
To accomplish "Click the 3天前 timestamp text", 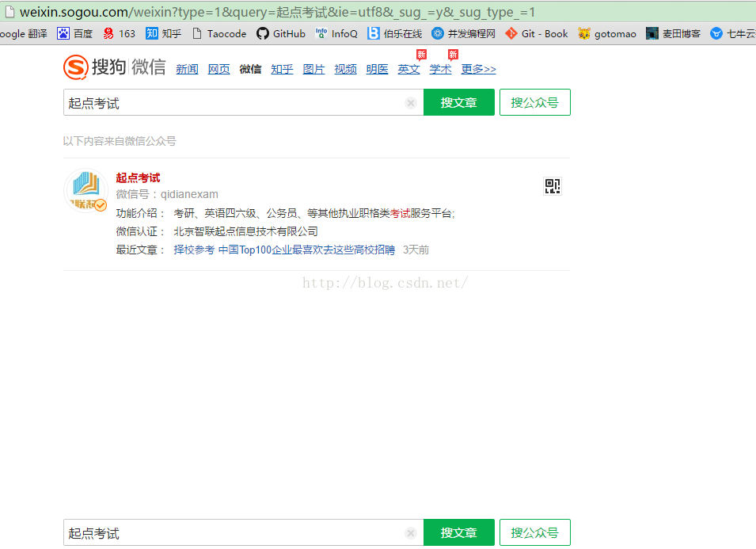I will click(416, 250).
